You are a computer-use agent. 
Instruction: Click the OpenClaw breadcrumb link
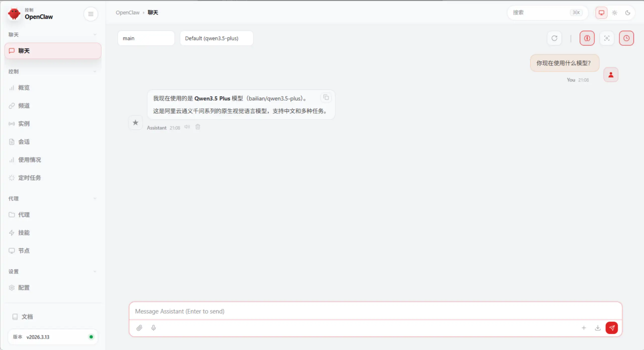pos(128,12)
